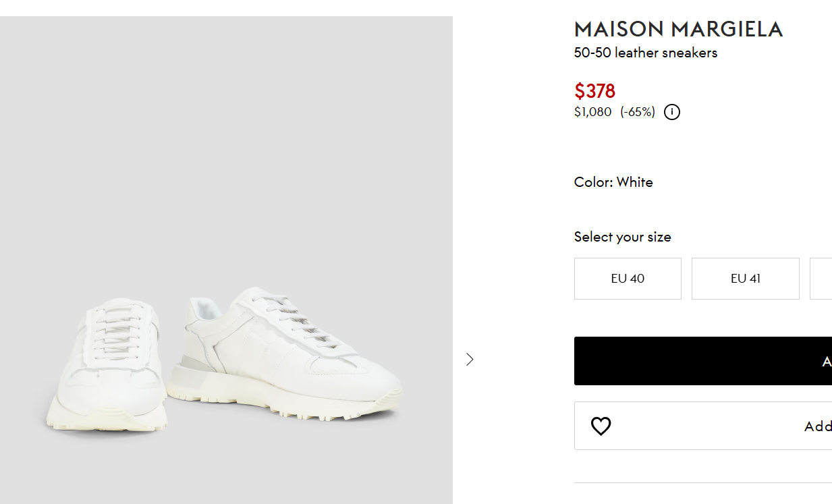Image resolution: width=832 pixels, height=504 pixels.
Task: Click the (-65%) discount label
Action: click(638, 112)
